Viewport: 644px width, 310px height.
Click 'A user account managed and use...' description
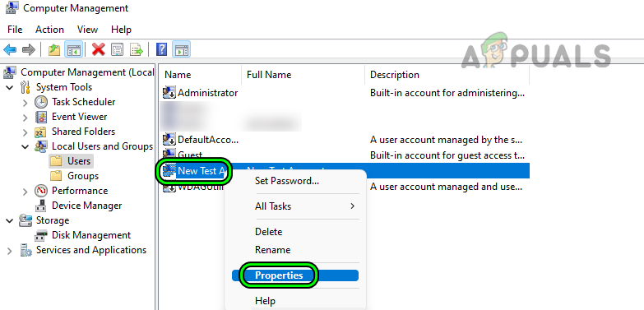[x=446, y=187]
